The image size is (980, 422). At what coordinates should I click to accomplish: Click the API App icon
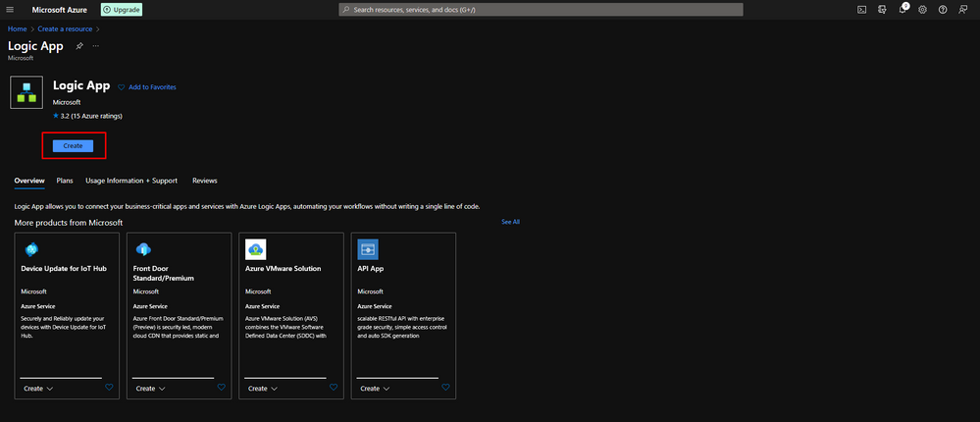point(368,249)
